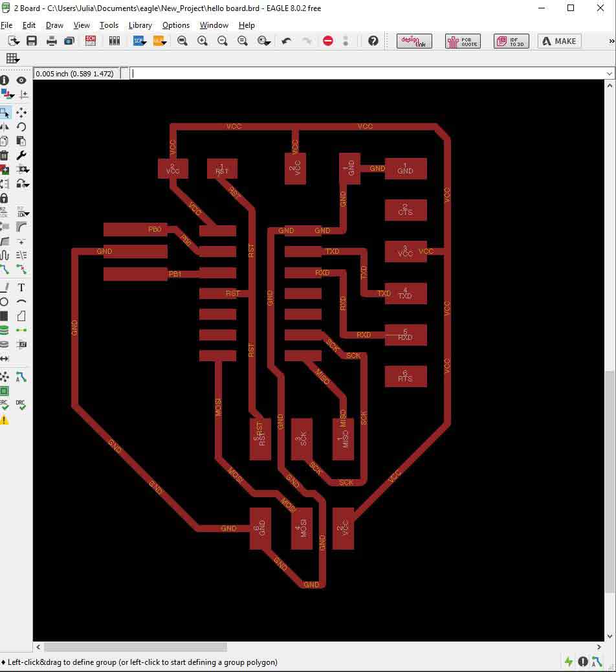Select the Change wrench tool
The height and width of the screenshot is (672, 616).
pos(21,155)
